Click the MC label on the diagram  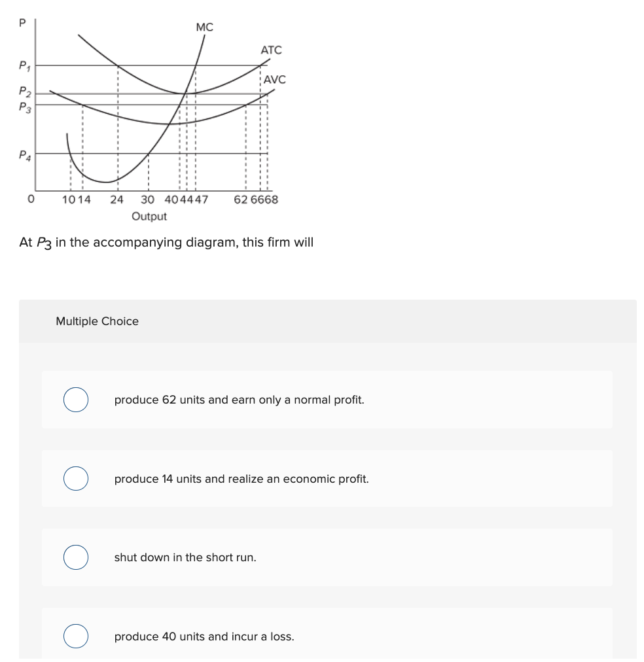click(204, 28)
